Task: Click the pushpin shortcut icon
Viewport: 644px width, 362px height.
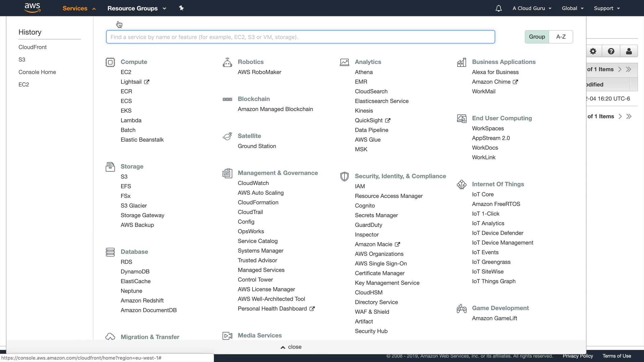Action: pyautogui.click(x=181, y=8)
